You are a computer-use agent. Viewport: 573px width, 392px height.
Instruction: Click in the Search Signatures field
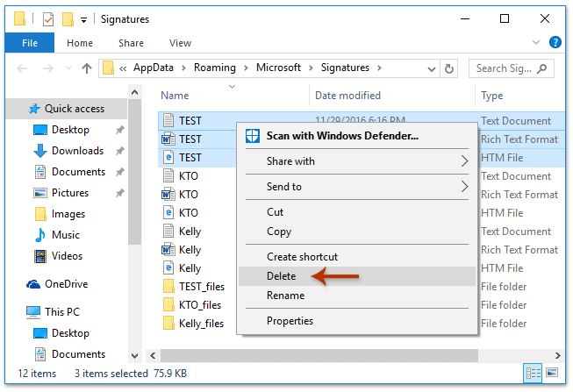[505, 68]
